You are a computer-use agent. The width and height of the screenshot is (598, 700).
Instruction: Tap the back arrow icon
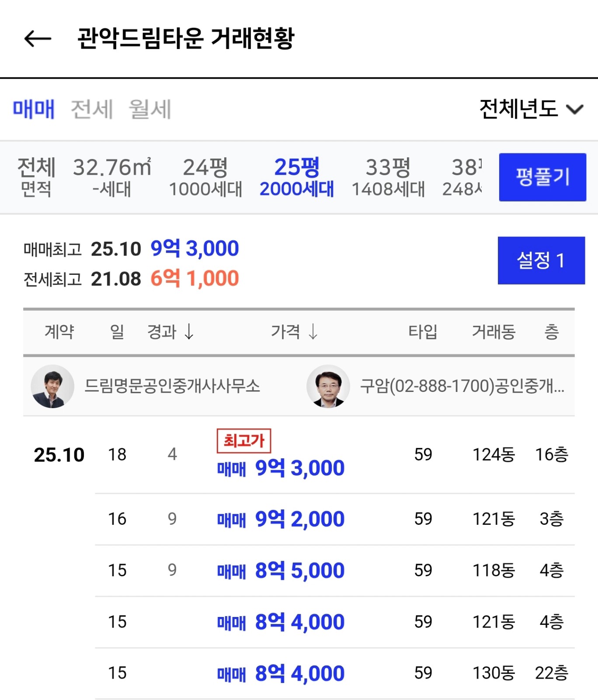click(38, 38)
